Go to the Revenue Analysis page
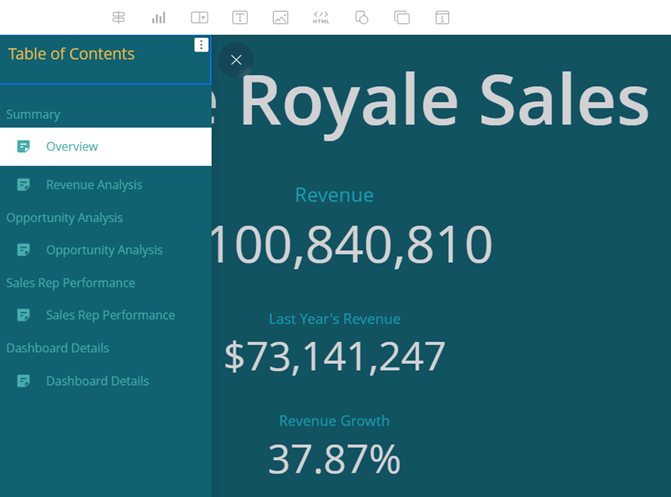Image resolution: width=671 pixels, height=497 pixels. pyautogui.click(x=106, y=185)
